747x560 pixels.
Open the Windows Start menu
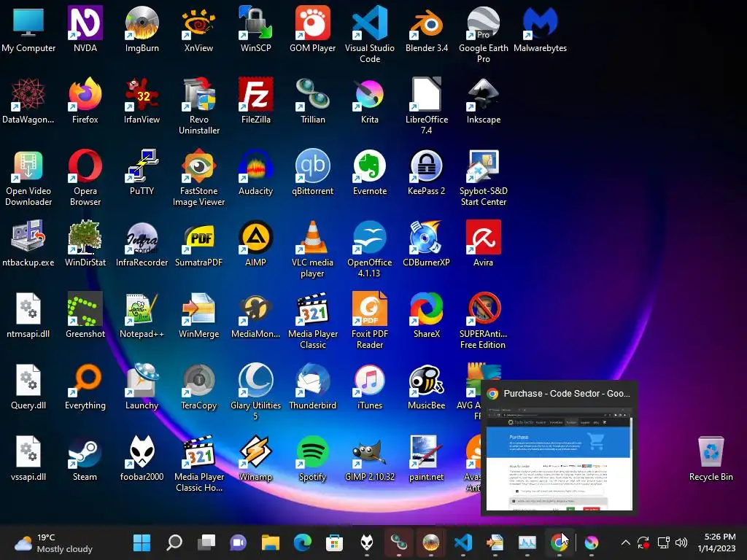click(142, 542)
